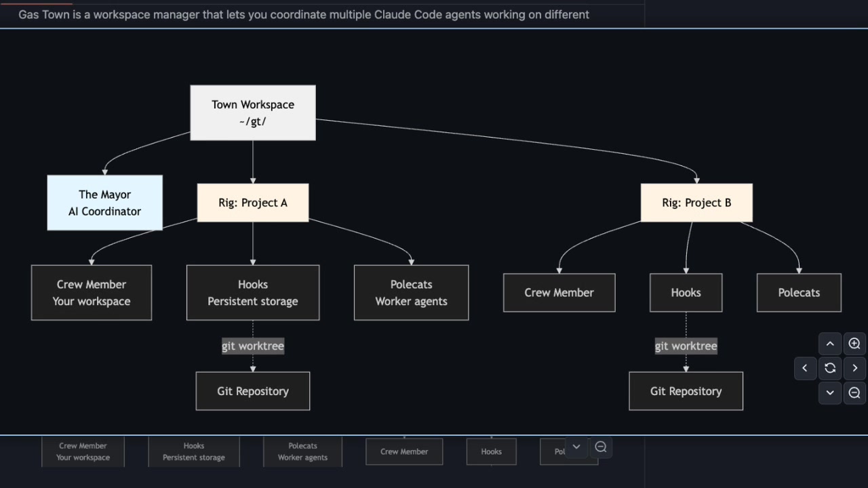Select the Town Workspace ~/gt/ node
Viewport: 868px width, 488px height.
pyautogui.click(x=252, y=113)
